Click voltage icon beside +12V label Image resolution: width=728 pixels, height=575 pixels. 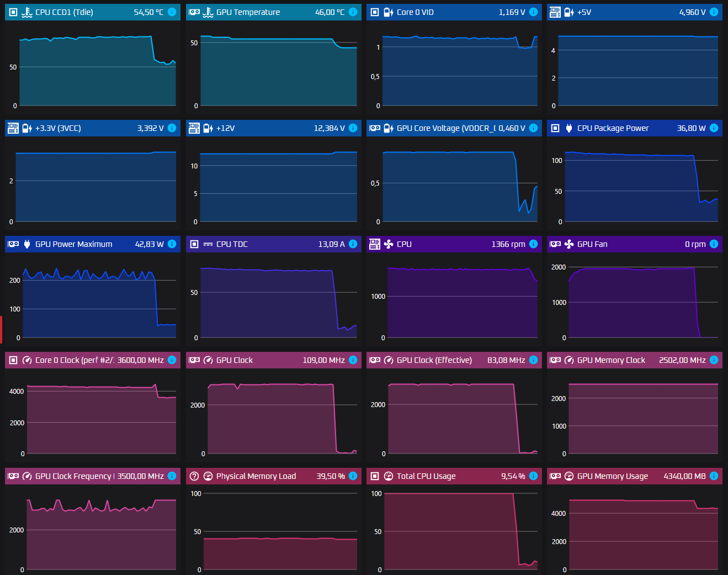tap(208, 128)
